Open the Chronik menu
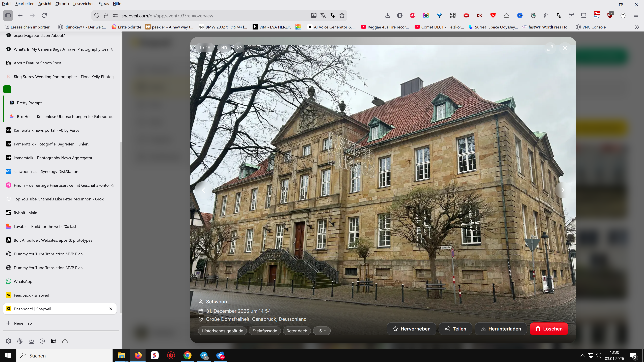 click(x=62, y=4)
